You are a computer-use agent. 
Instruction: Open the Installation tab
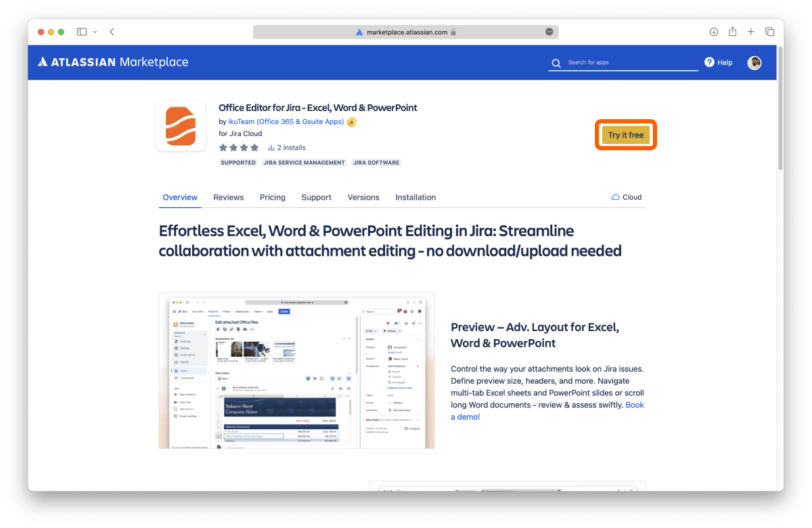pos(415,198)
